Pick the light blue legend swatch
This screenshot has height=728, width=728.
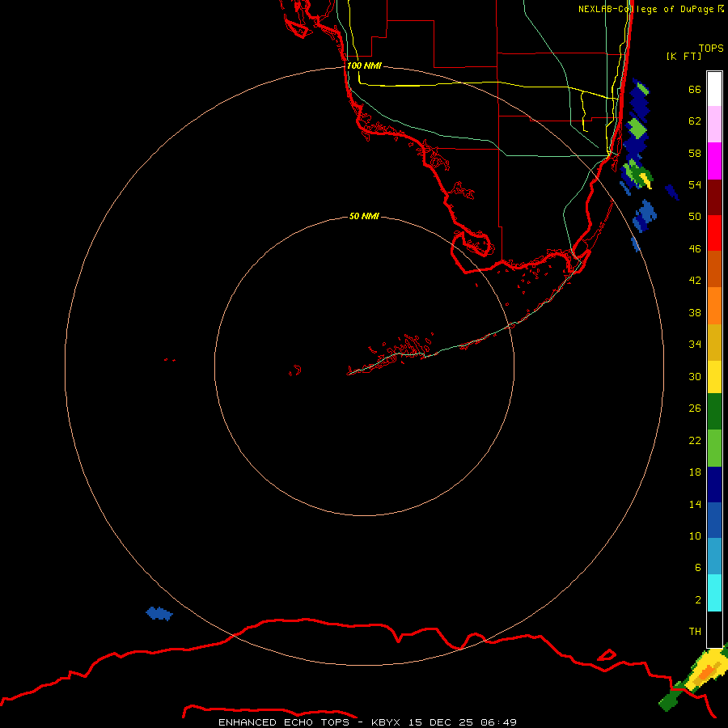pyautogui.click(x=714, y=557)
